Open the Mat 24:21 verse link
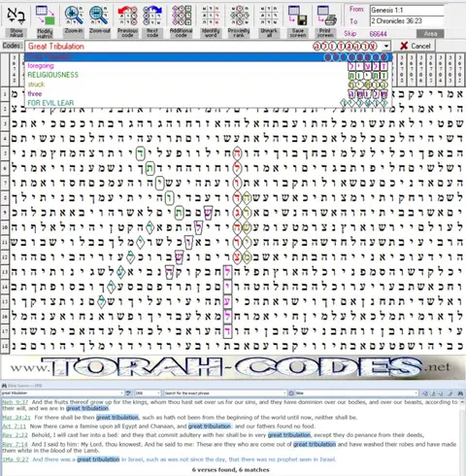This screenshot has width=466, height=476. coord(17,418)
